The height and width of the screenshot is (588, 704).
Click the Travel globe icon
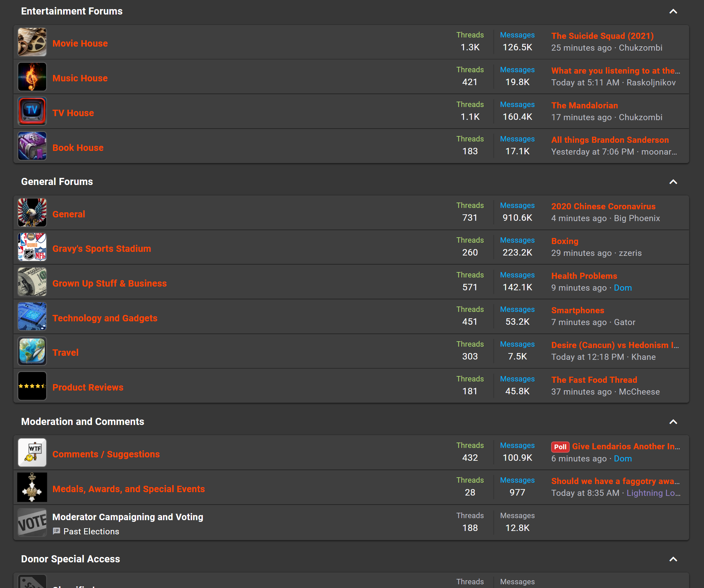32,351
